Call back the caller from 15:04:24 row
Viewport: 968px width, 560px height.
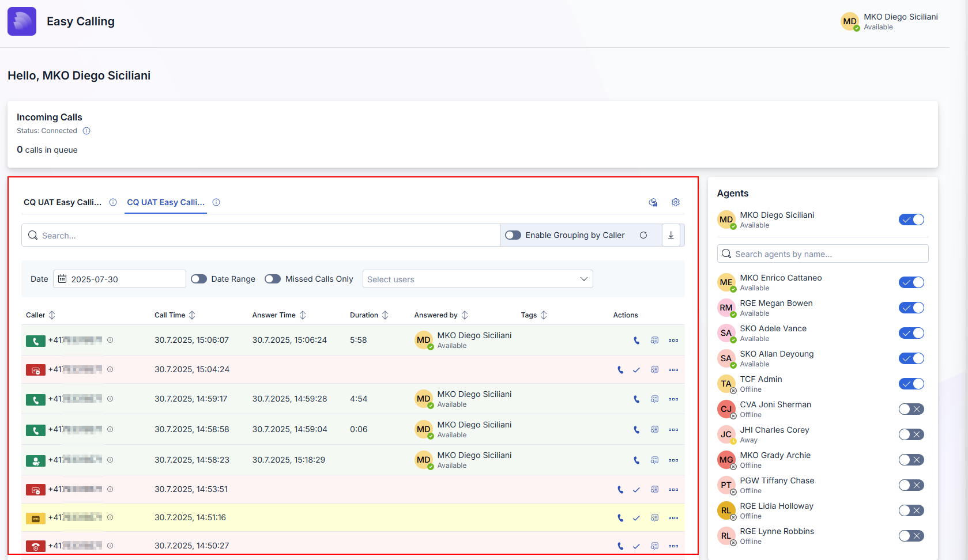point(620,370)
